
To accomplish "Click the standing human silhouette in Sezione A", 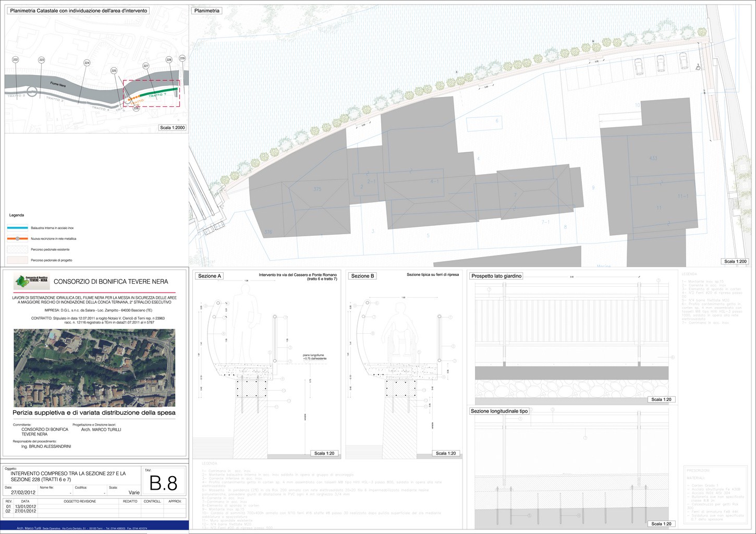I will tap(248, 323).
